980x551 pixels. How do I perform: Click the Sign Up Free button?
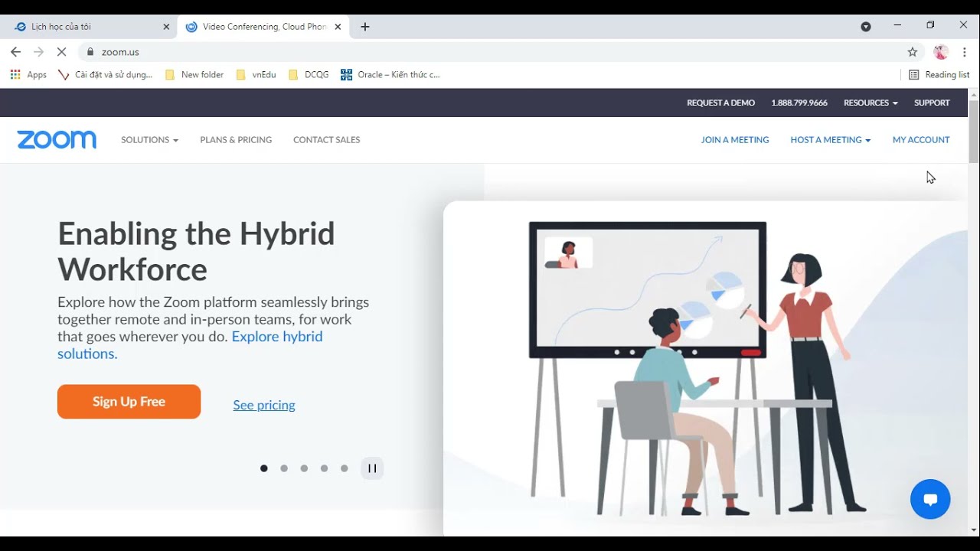(129, 402)
